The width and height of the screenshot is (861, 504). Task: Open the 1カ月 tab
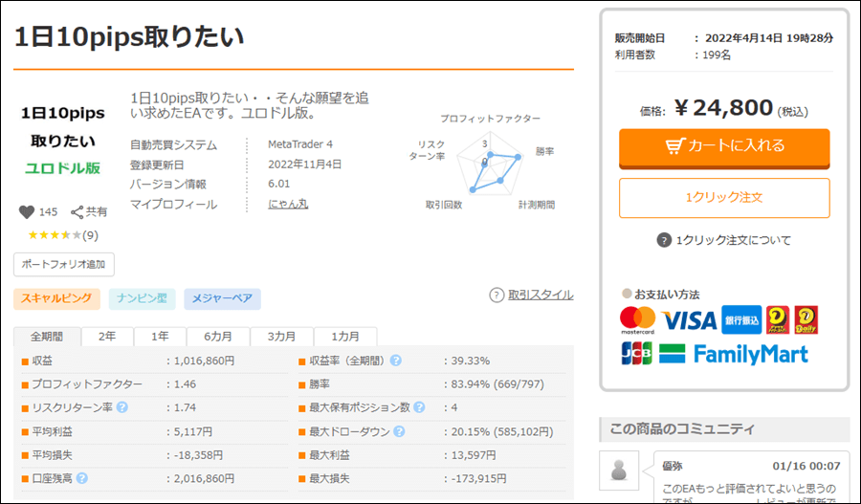345,337
